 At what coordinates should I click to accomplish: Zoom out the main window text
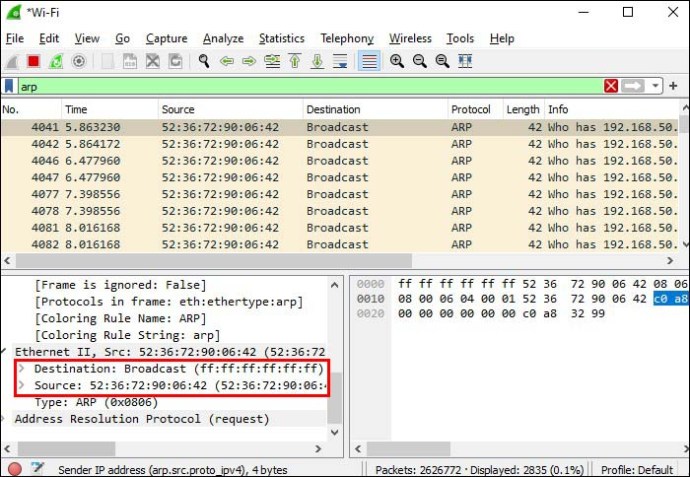click(419, 61)
